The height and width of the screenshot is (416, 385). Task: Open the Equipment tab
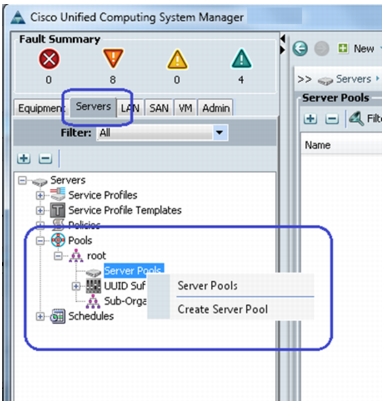[x=40, y=108]
